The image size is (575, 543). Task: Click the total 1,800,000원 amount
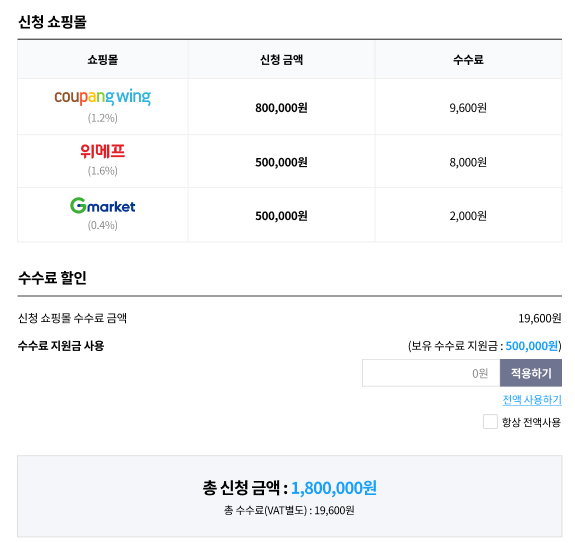[x=334, y=488]
